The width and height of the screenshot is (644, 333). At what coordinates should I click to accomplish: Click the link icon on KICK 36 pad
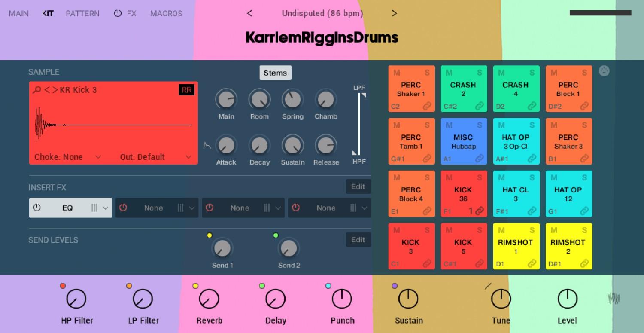(x=480, y=211)
